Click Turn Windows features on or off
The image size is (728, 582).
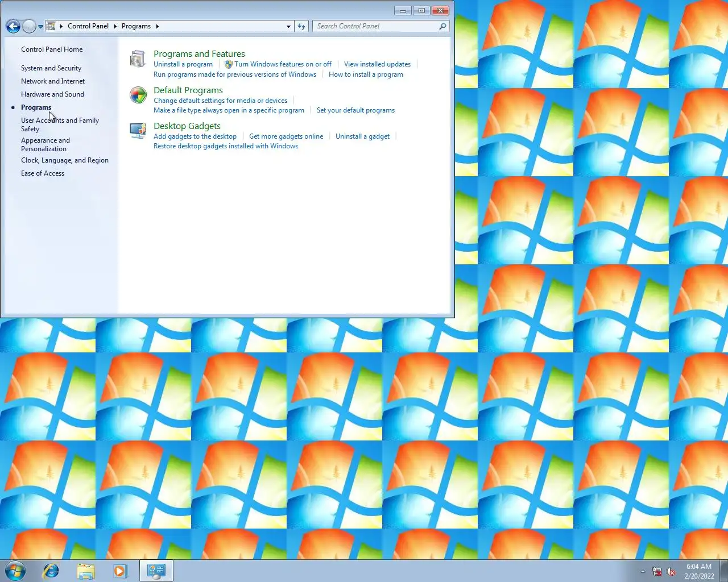pyautogui.click(x=283, y=64)
